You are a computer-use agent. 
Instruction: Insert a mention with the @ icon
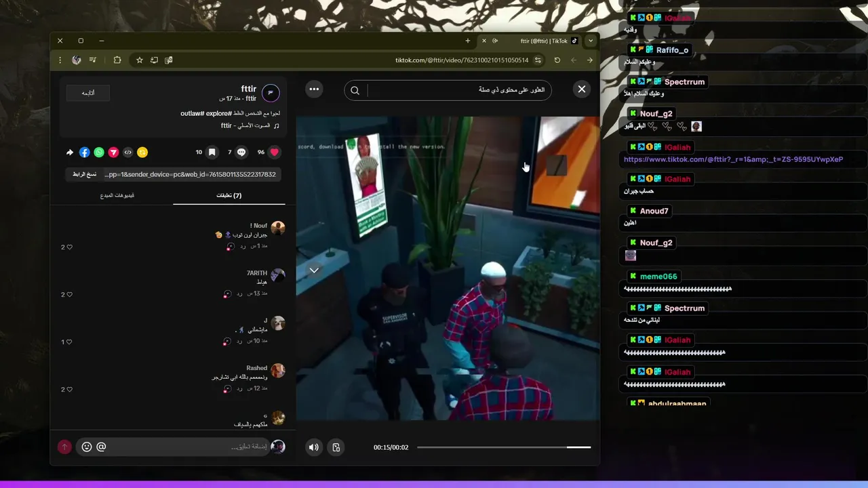[101, 447]
